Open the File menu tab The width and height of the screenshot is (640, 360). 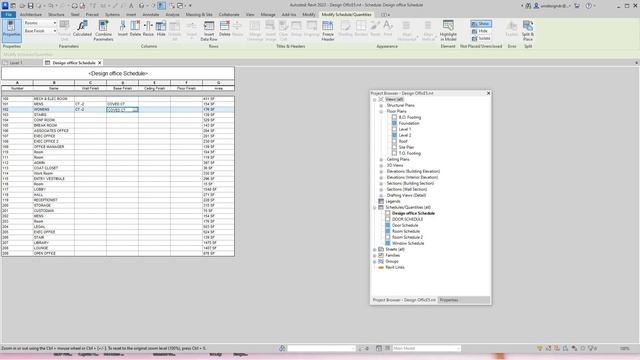[9, 14]
